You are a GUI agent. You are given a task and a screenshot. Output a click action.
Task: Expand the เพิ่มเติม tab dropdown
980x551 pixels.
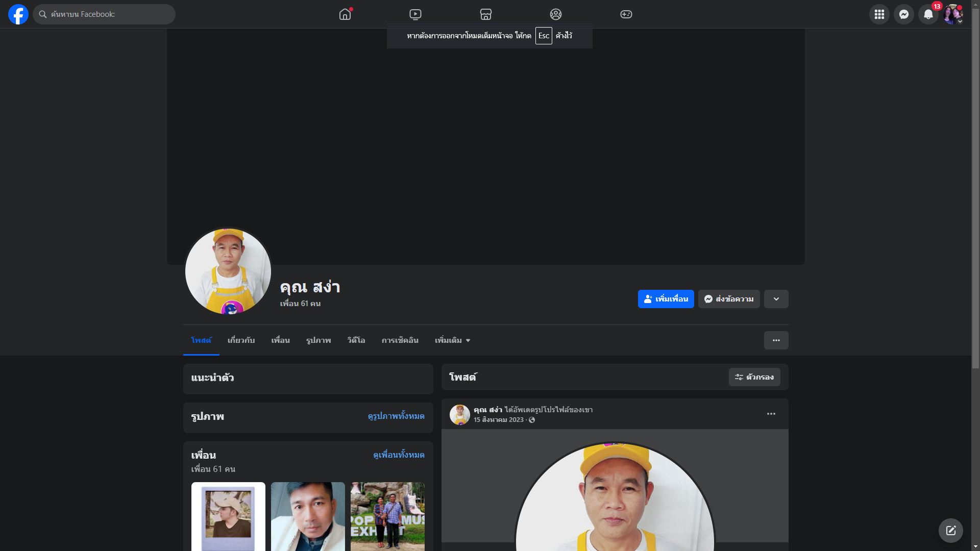point(452,340)
